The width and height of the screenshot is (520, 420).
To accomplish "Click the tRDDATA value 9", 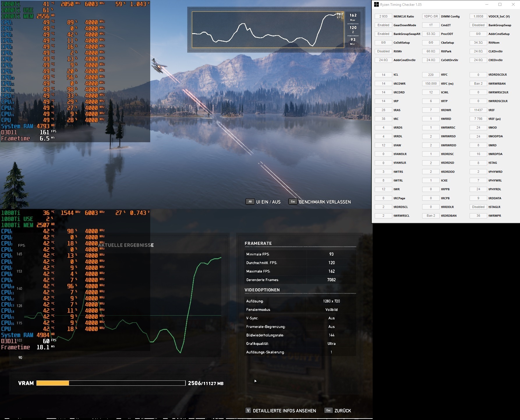I will pyautogui.click(x=478, y=198).
